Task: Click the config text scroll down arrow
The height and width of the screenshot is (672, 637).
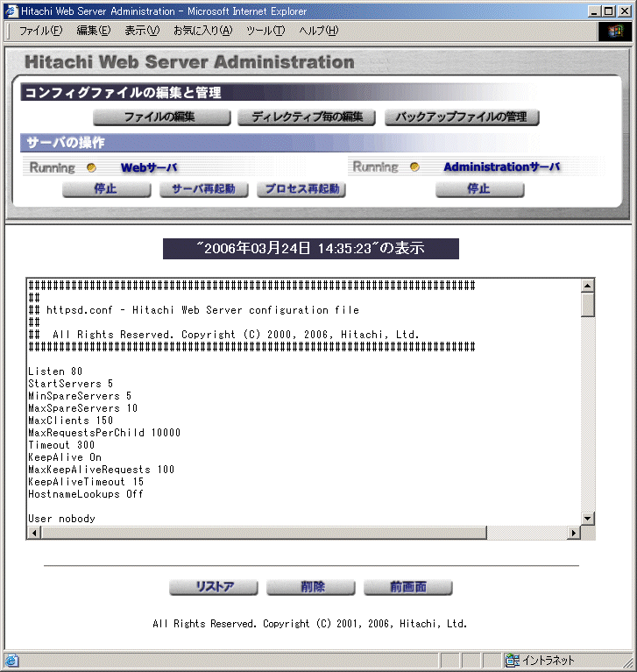Action: pyautogui.click(x=588, y=519)
